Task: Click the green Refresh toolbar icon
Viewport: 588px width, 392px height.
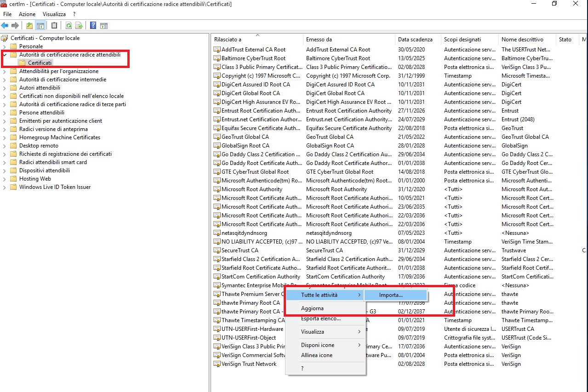Action: click(69, 26)
